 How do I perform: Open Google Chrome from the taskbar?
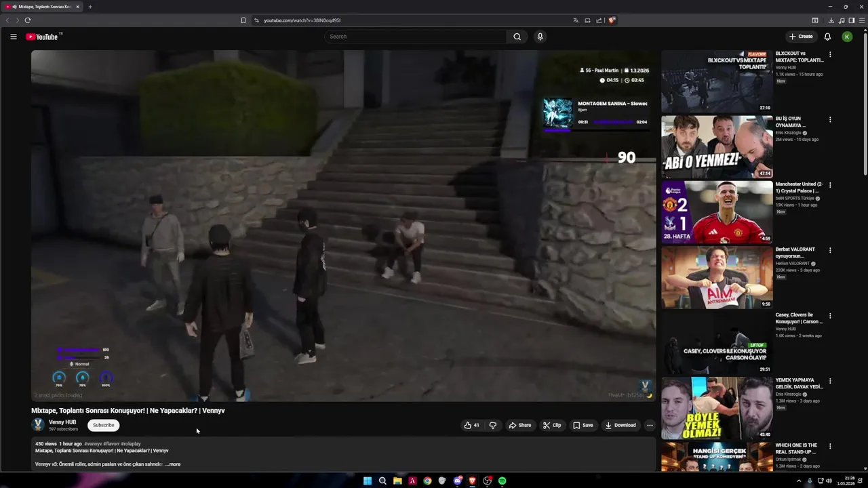tap(427, 481)
